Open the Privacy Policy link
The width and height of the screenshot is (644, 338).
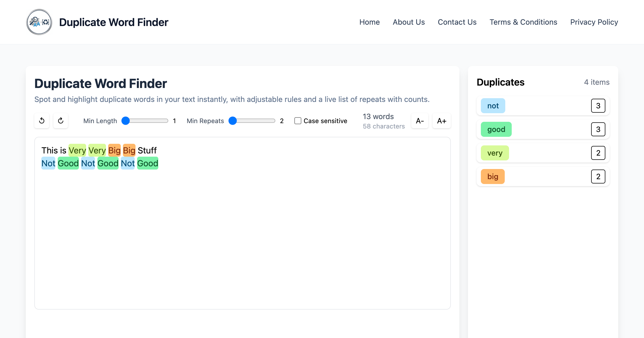click(594, 22)
